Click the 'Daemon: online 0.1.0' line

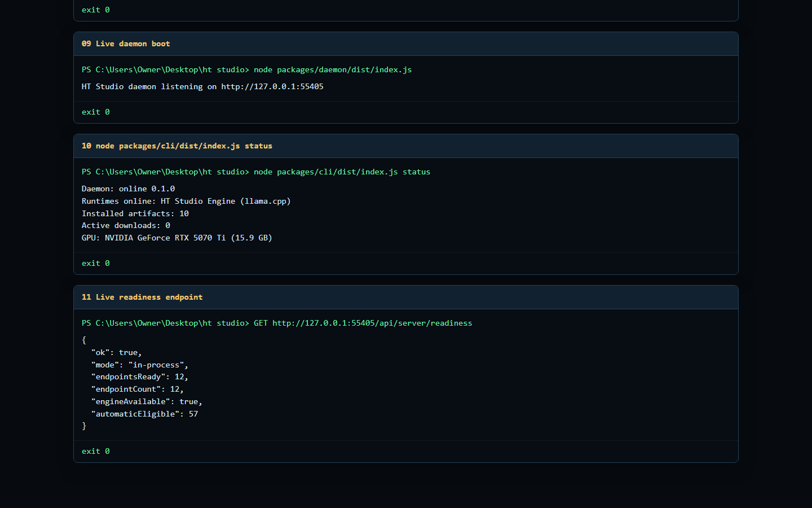[129, 189]
